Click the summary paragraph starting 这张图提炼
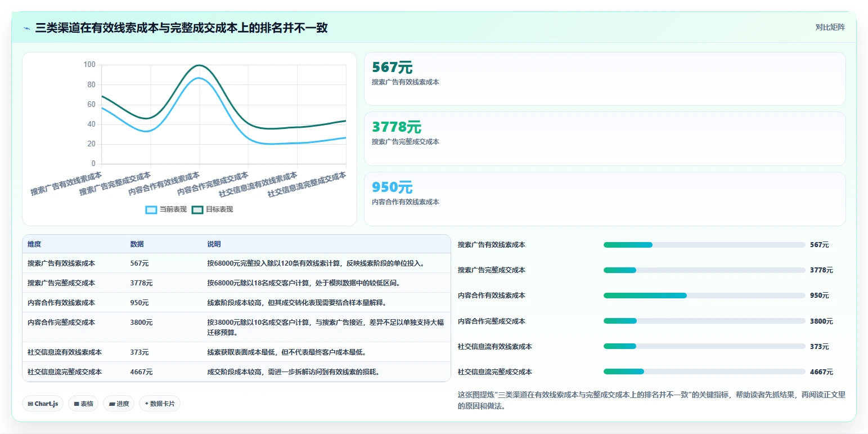Viewport: 868px width, 434px height. click(651, 400)
